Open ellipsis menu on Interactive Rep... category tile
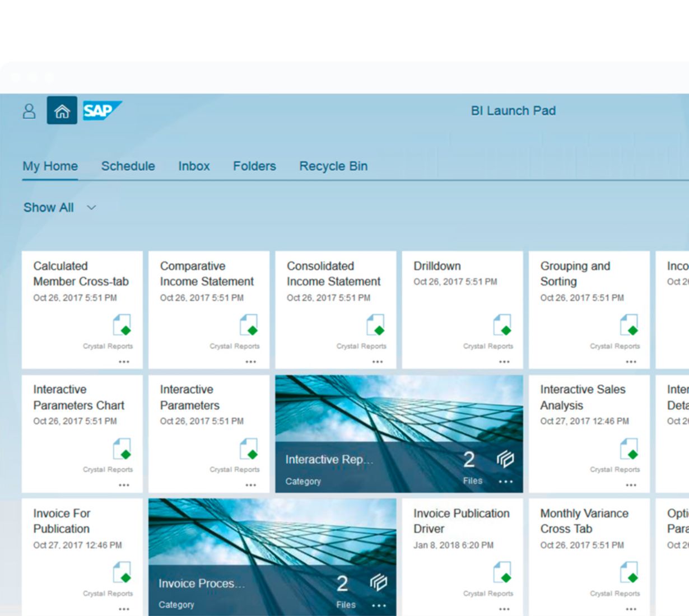Image resolution: width=689 pixels, height=616 pixels. click(x=505, y=482)
